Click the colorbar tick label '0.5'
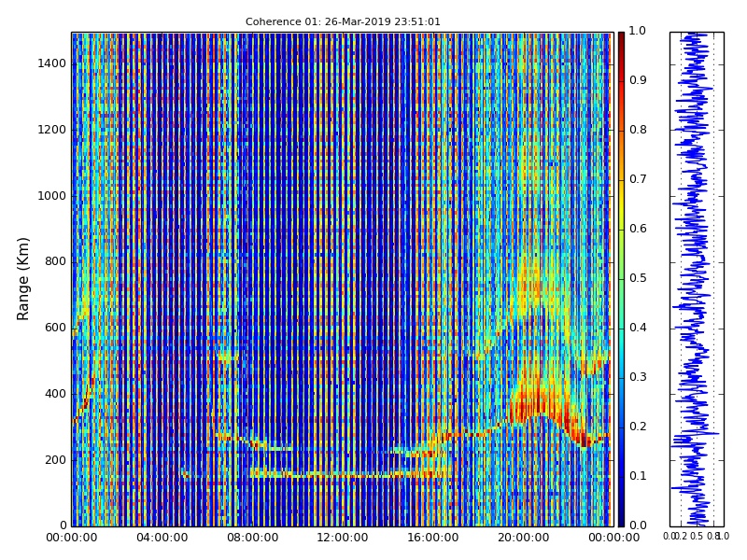The width and height of the screenshot is (747, 560). 638,278
